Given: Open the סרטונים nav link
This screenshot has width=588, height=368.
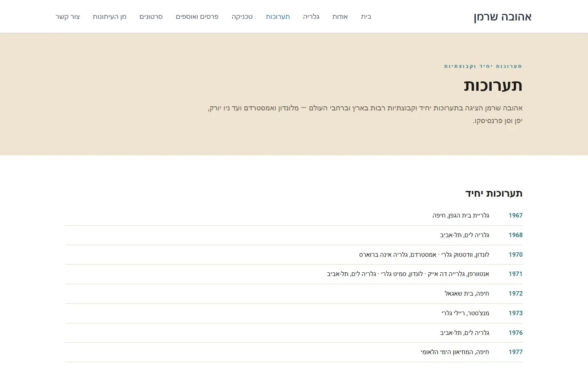Looking at the screenshot, I should (151, 17).
